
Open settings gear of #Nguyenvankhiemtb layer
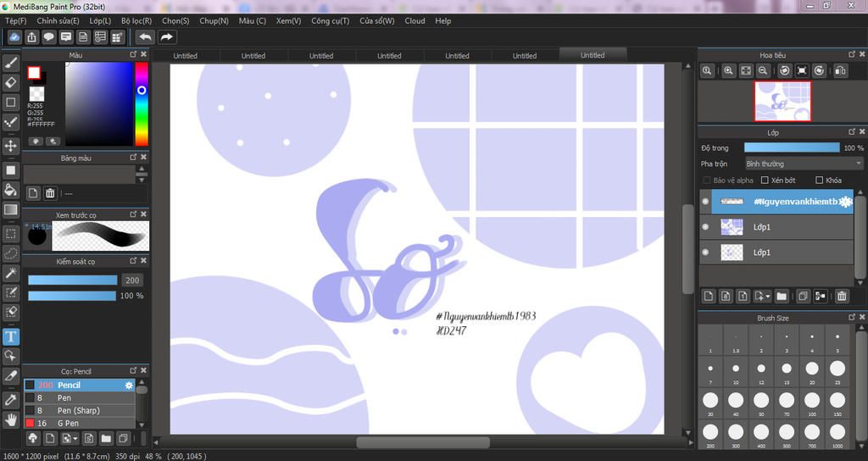(x=845, y=202)
